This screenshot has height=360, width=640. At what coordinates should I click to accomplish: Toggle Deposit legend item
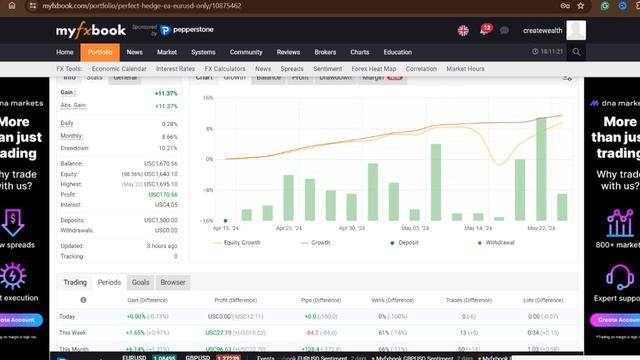(x=404, y=242)
